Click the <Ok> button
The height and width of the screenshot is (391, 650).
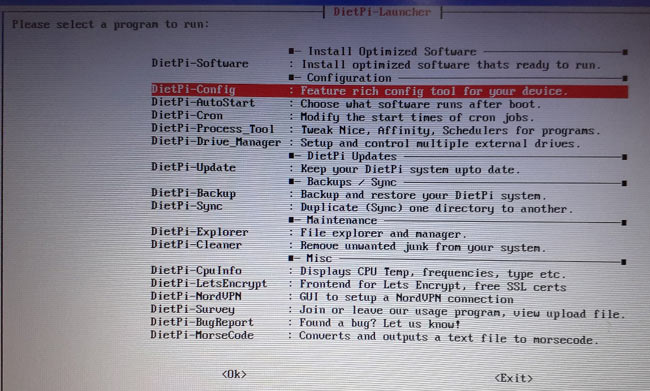tap(234, 374)
